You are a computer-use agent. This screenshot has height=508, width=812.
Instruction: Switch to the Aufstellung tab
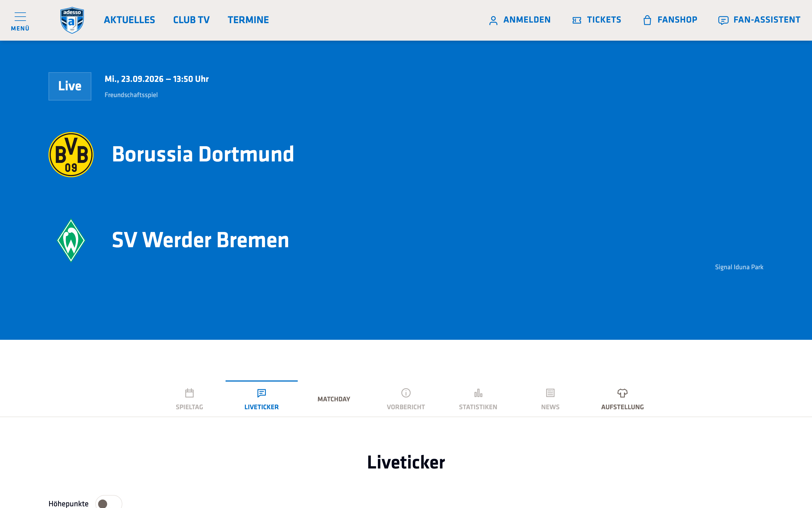pos(623,399)
